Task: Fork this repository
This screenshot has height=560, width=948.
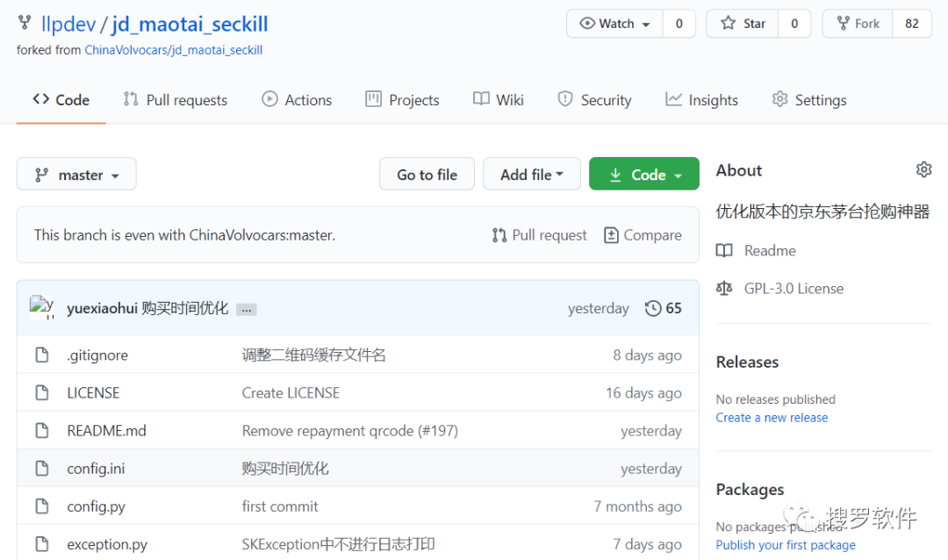Action: coord(858,24)
